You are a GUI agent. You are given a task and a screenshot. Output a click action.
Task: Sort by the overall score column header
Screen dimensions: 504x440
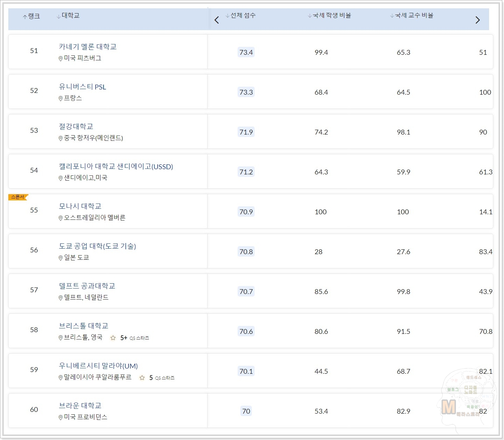240,16
